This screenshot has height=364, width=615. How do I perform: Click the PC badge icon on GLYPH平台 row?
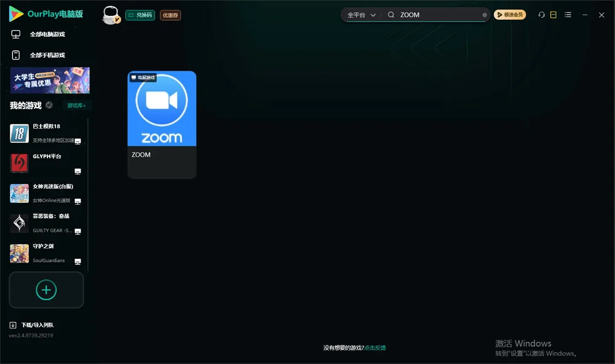[x=77, y=172]
